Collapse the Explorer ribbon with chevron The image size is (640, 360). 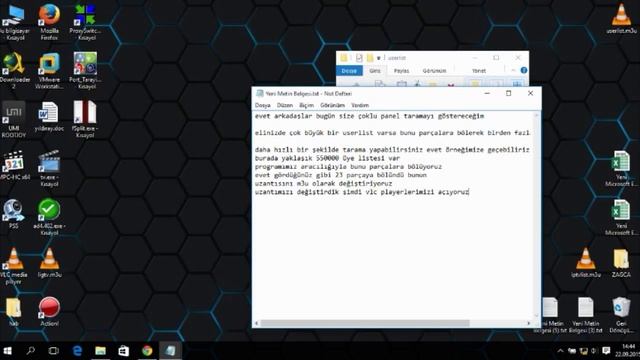click(x=513, y=71)
